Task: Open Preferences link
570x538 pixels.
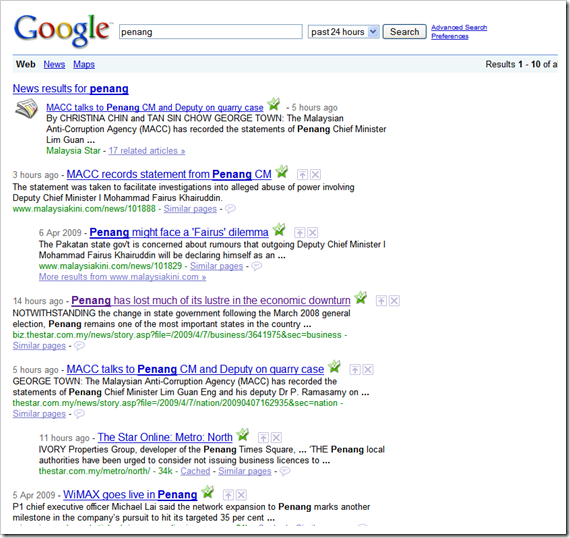Action: point(450,36)
